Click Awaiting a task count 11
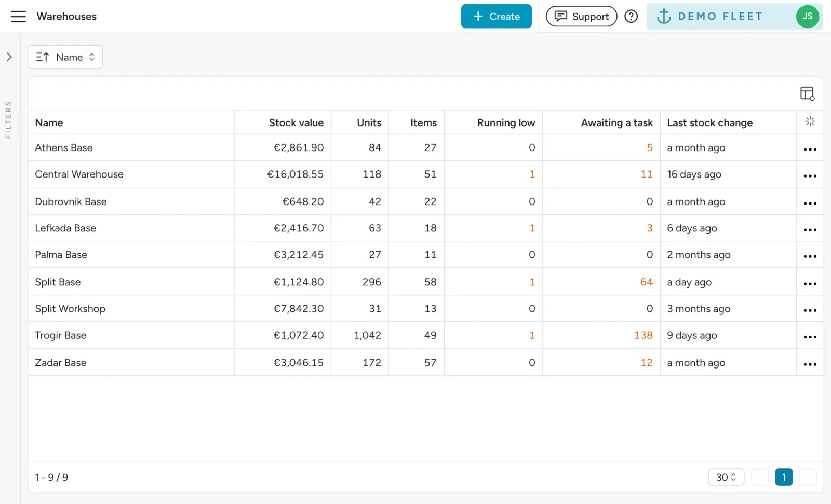 [x=646, y=174]
